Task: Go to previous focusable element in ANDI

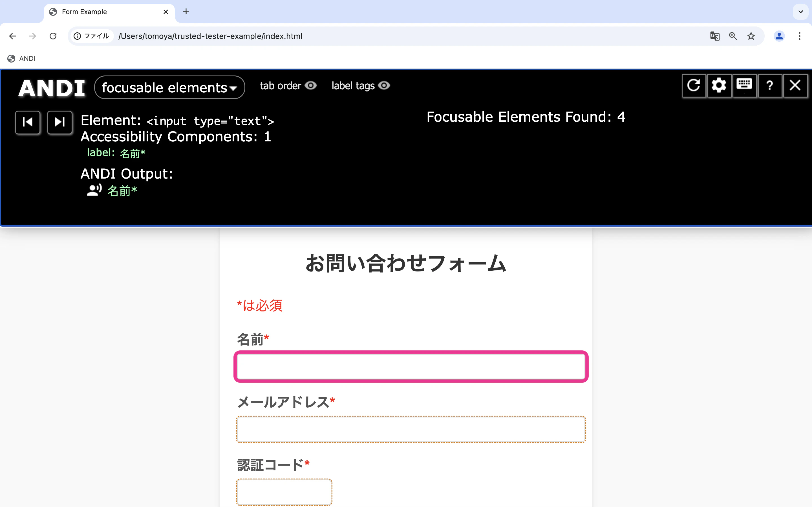Action: [28, 123]
